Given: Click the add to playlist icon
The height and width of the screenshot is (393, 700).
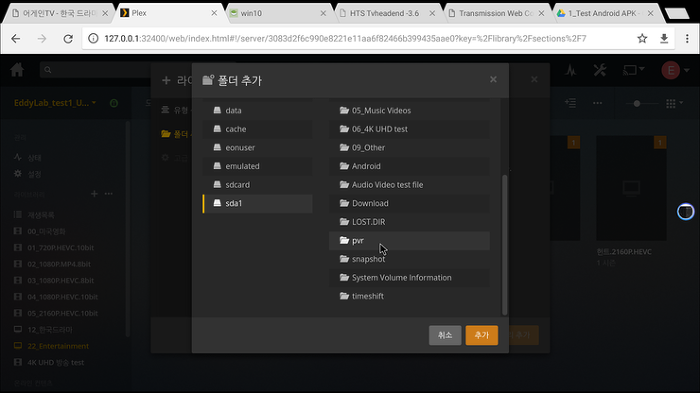Looking at the screenshot, I should coord(571,103).
